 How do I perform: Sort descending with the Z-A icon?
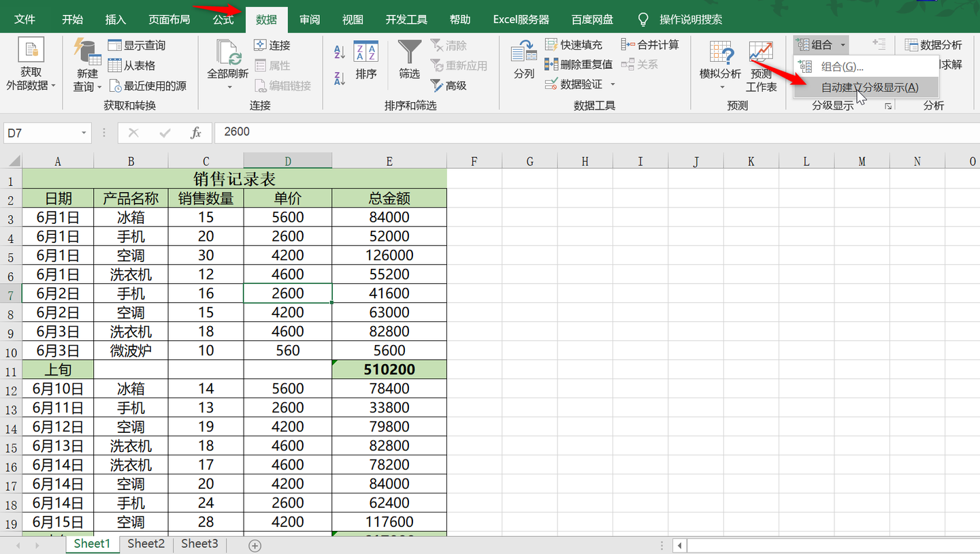click(x=339, y=78)
